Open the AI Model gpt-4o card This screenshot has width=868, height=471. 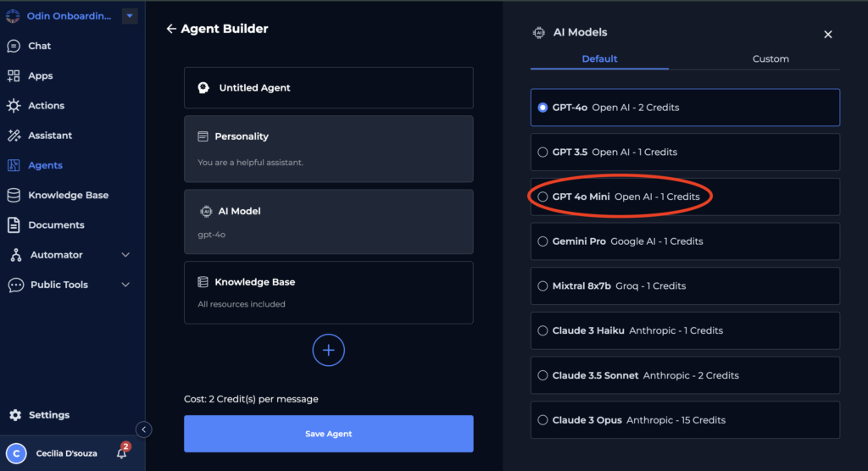(x=328, y=222)
